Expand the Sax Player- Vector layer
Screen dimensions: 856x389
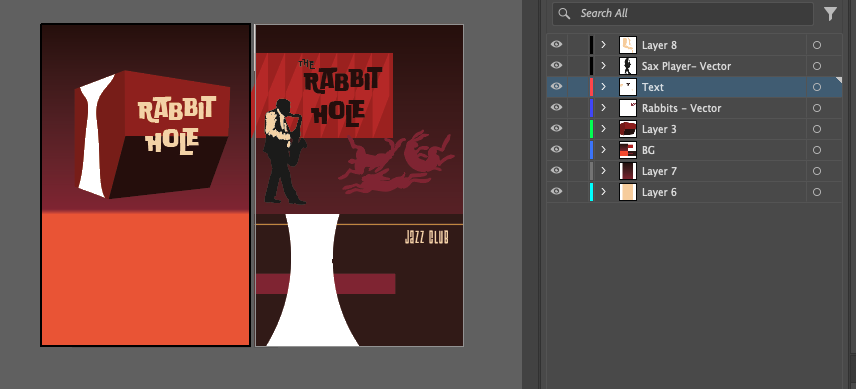[x=603, y=65]
